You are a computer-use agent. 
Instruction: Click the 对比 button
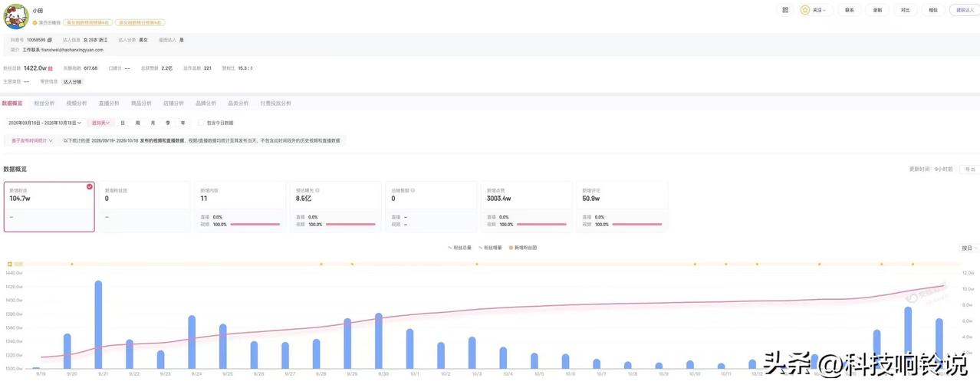(x=906, y=10)
